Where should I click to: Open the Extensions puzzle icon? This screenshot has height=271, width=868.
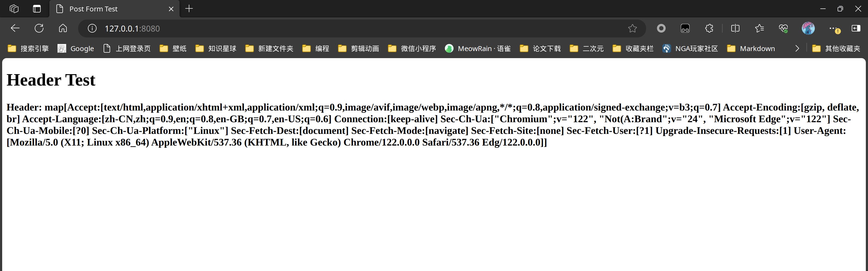pyautogui.click(x=709, y=28)
